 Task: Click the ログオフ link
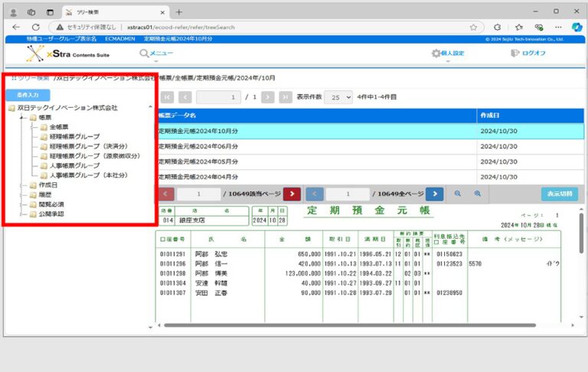528,54
